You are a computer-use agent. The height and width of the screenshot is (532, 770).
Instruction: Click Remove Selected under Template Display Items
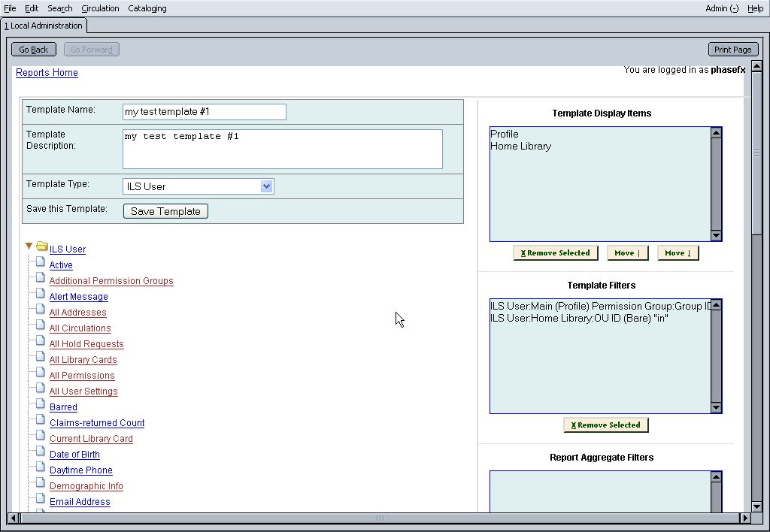point(556,253)
